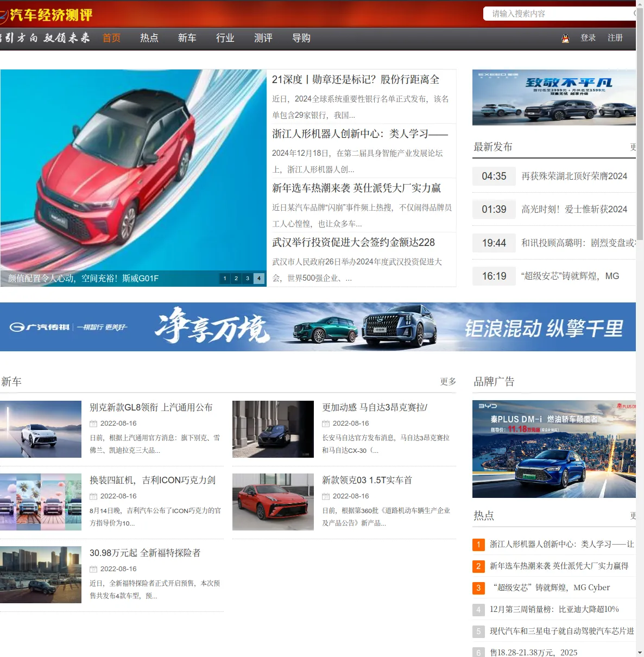This screenshot has height=657, width=644.
Task: Select carousel slide 2 indicator
Action: [236, 279]
